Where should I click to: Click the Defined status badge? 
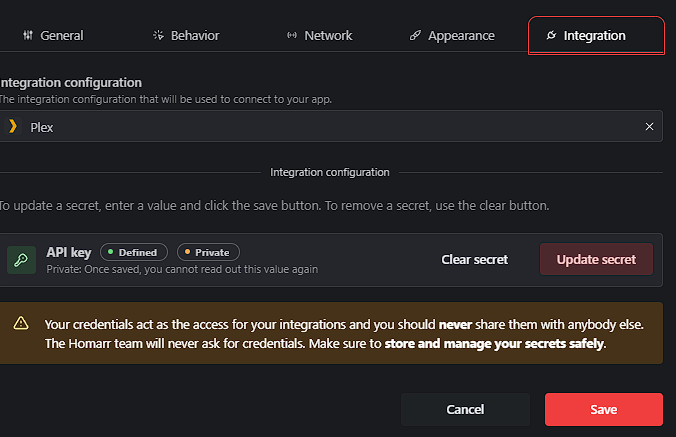pos(134,252)
